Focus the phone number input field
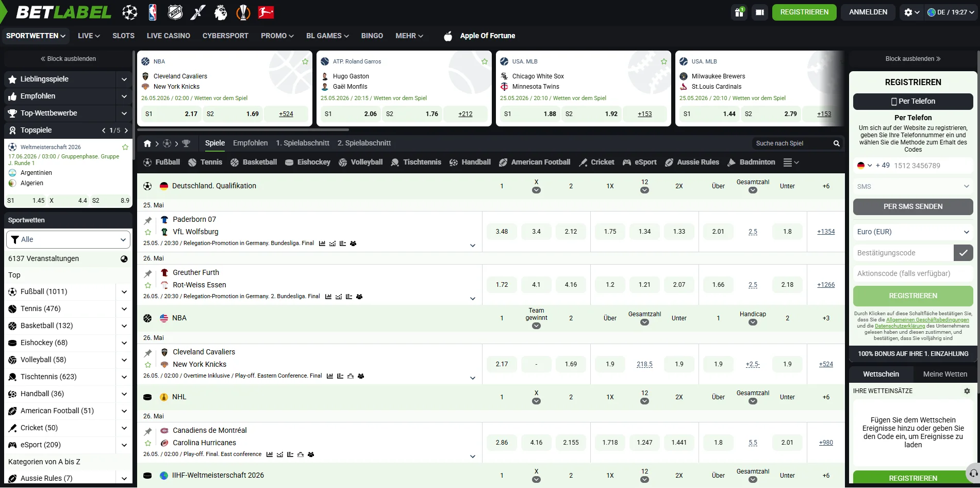980x488 pixels. click(x=933, y=166)
